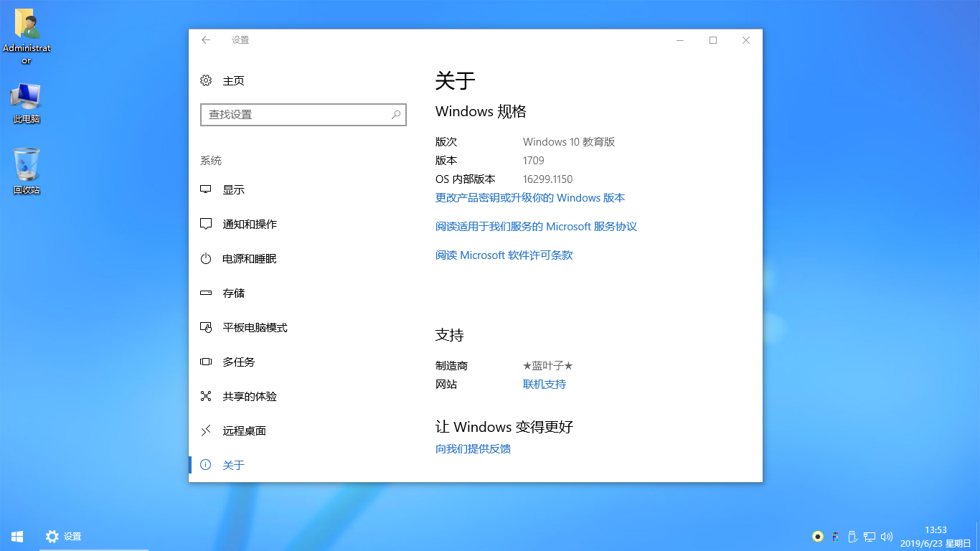Select the Administrator folder desktop icon
The width and height of the screenshot is (980, 551).
27,37
